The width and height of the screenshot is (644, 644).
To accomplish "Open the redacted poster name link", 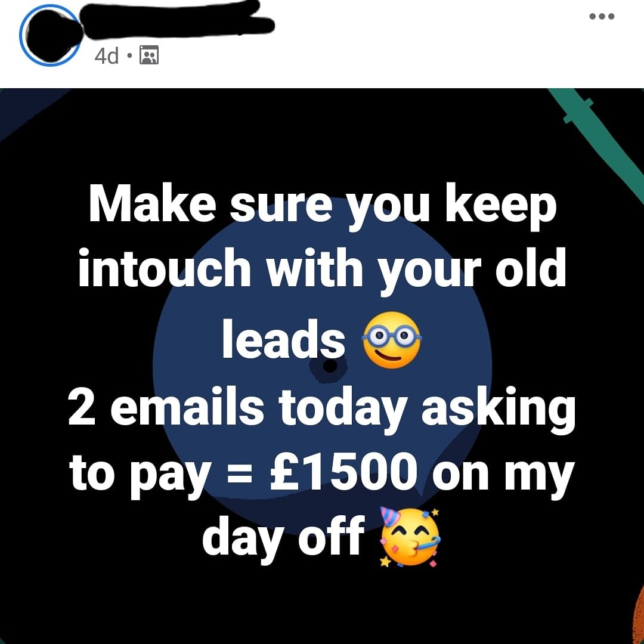I will [x=177, y=20].
